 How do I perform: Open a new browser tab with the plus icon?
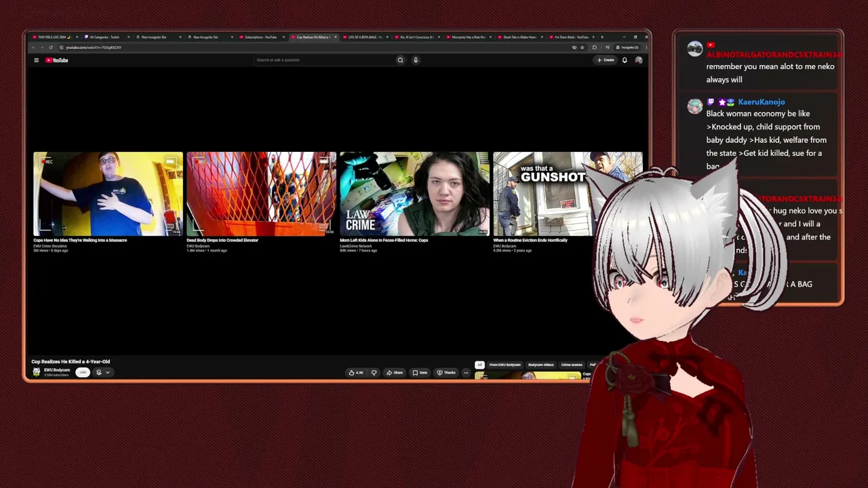click(x=601, y=37)
